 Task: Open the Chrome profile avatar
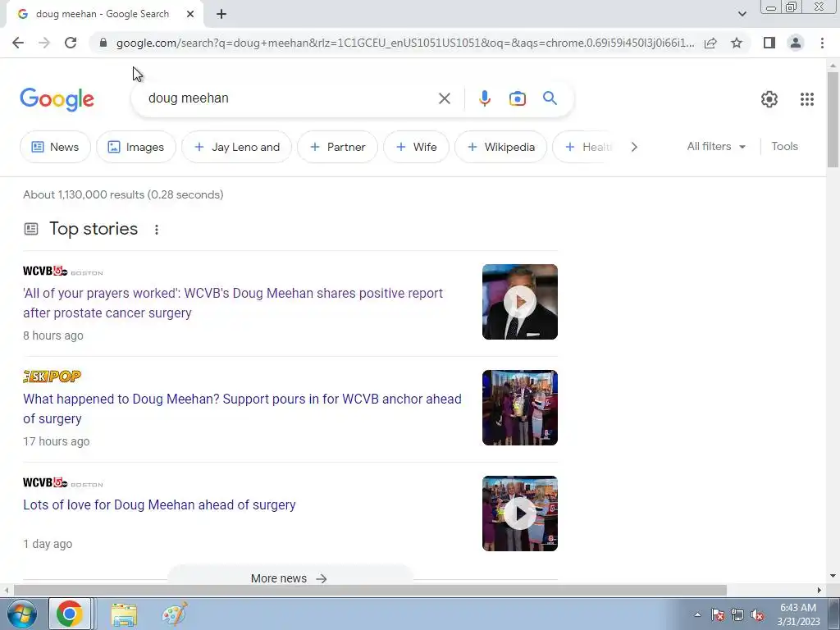pos(796,43)
